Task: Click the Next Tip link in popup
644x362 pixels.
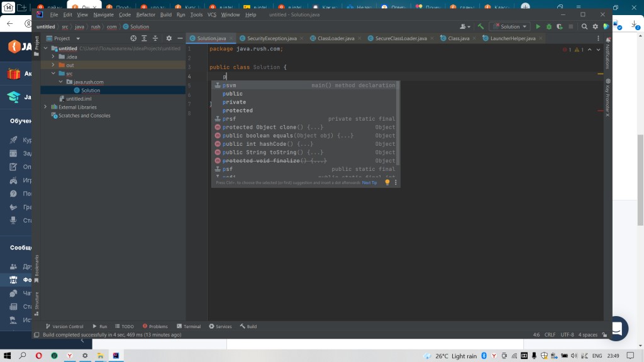Action: [369, 182]
